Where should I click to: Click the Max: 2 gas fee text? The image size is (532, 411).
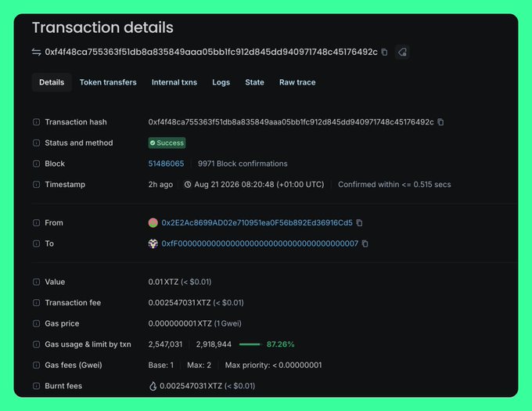tap(199, 365)
